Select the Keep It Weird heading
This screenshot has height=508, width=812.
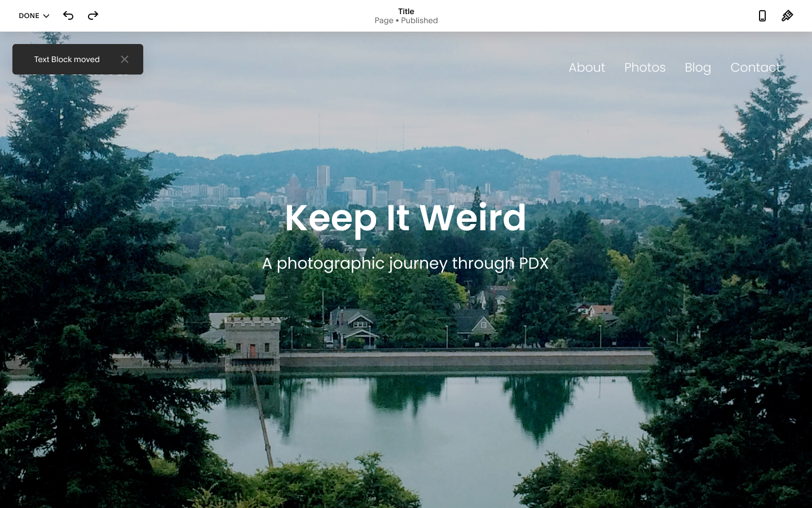point(405,218)
